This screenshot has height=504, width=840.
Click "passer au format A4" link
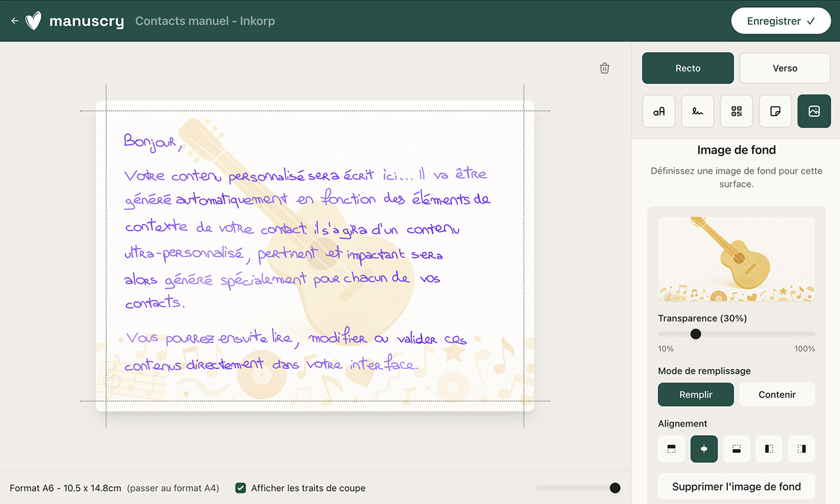coord(173,488)
